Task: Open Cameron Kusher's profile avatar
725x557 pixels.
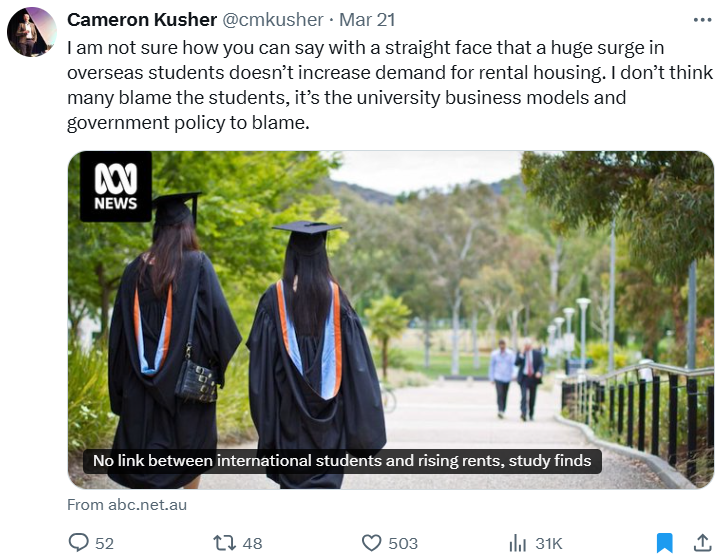Action: 31,31
